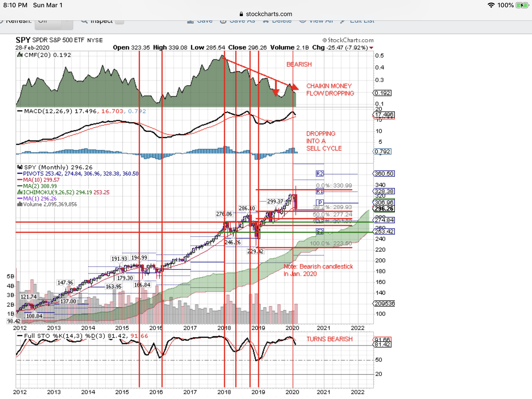Click the ICHIMOKU cloud legend icon

[20, 192]
